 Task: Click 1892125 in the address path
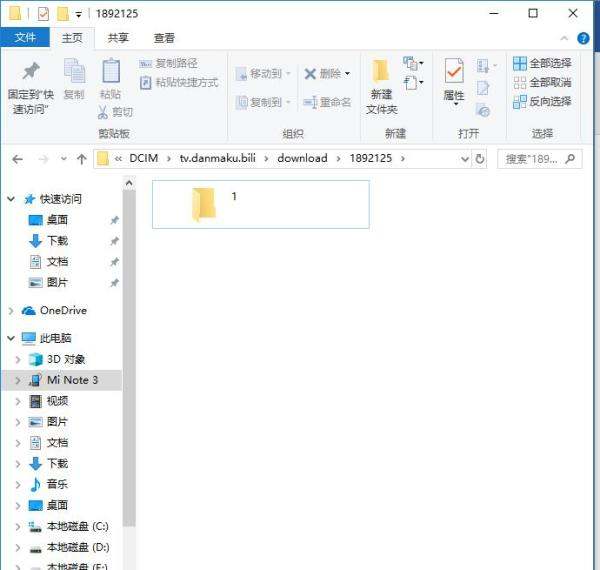click(x=371, y=158)
